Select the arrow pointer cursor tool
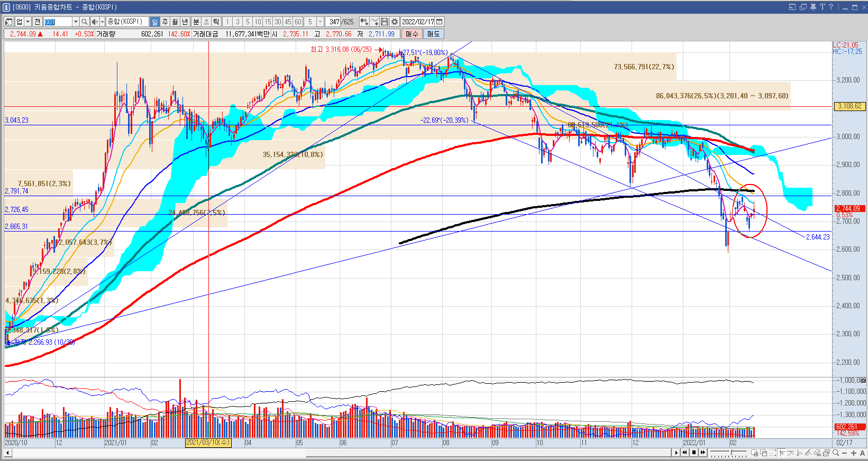Image resolution: width=868 pixels, height=461 pixels. coord(782,453)
